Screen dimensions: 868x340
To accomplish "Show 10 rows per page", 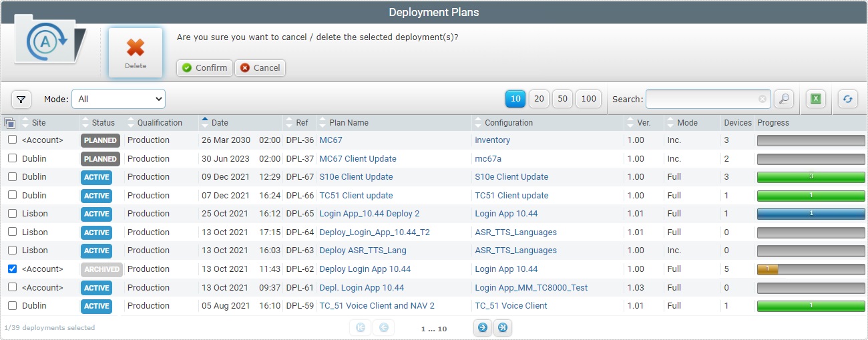I will coord(515,99).
